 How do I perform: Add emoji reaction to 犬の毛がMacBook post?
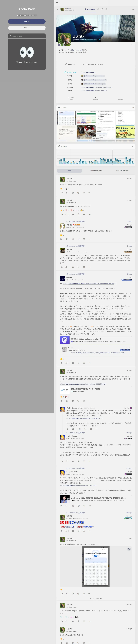point(78,214)
